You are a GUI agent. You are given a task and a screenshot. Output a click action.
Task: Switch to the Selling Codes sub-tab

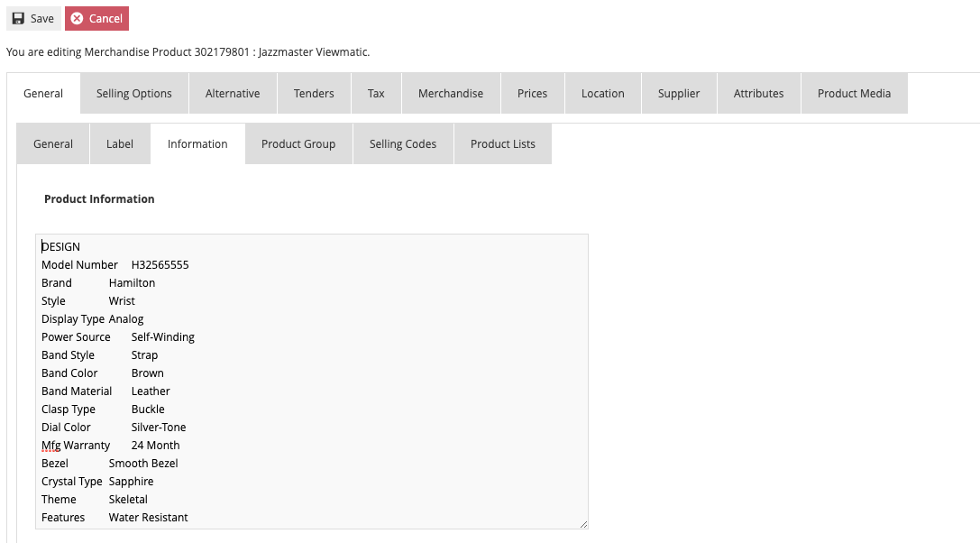[x=403, y=143]
